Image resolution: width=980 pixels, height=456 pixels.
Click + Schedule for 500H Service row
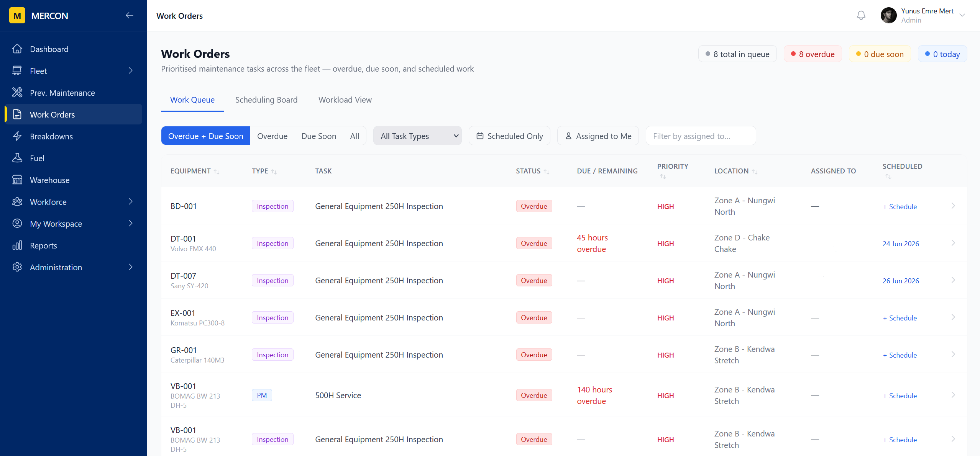click(900, 396)
